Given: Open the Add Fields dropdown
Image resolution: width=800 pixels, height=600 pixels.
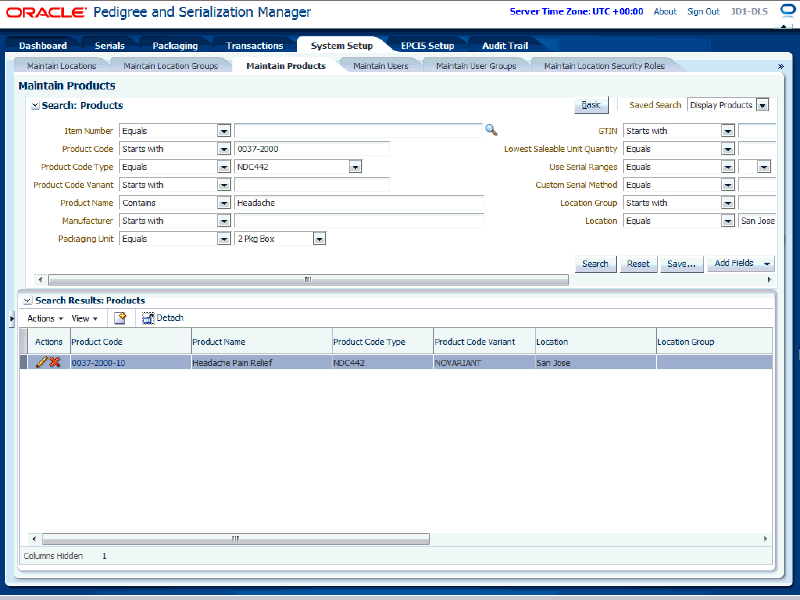Looking at the screenshot, I should pos(741,263).
